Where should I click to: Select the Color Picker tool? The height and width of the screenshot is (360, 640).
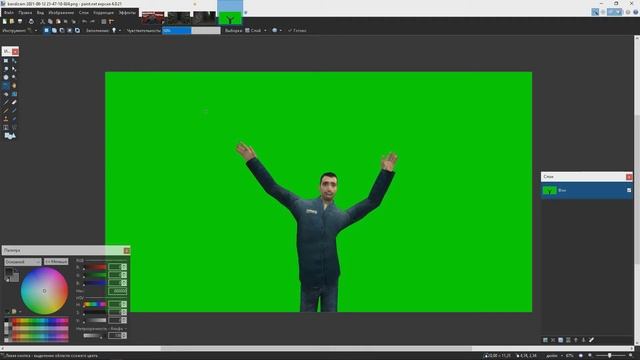14,111
